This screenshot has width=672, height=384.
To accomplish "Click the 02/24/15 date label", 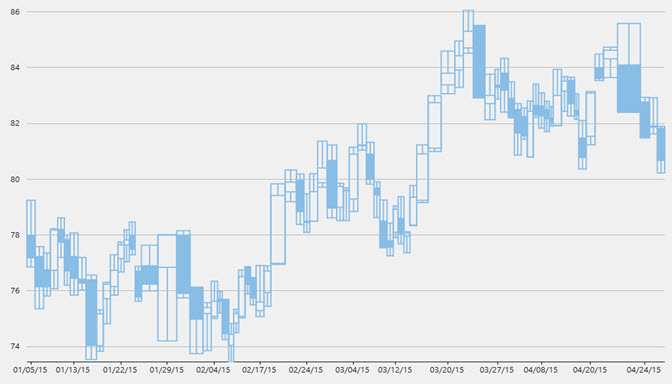I will (x=306, y=370).
